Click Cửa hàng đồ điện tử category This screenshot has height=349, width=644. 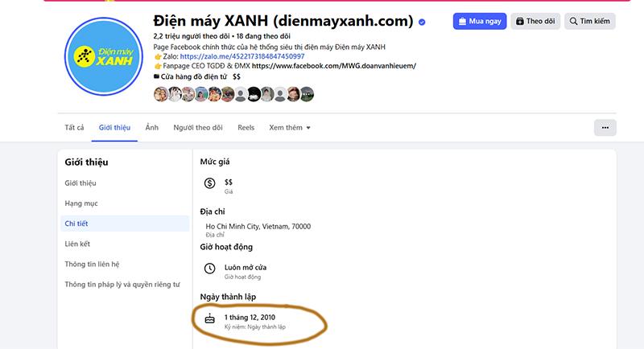coord(193,76)
